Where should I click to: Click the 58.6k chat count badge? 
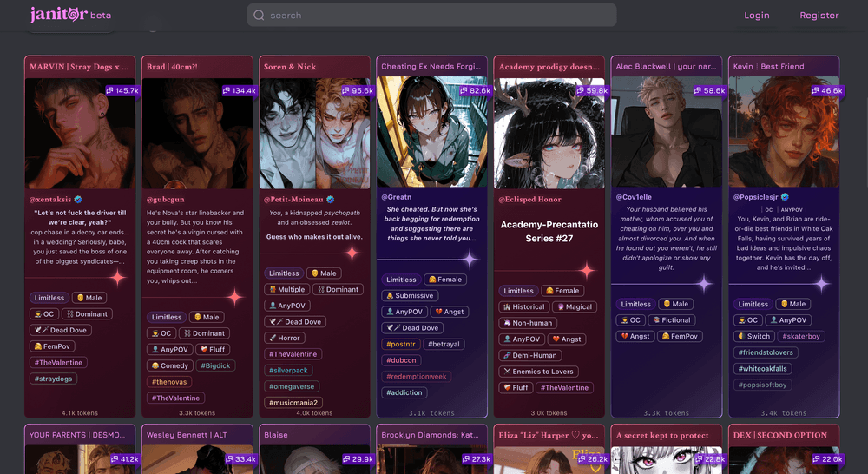710,90
